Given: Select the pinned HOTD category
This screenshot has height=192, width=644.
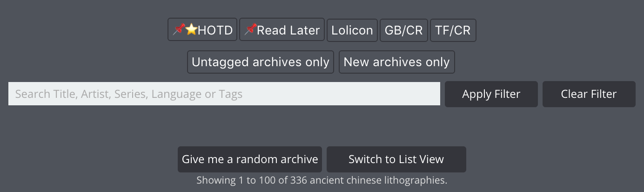Looking at the screenshot, I should [x=202, y=30].
